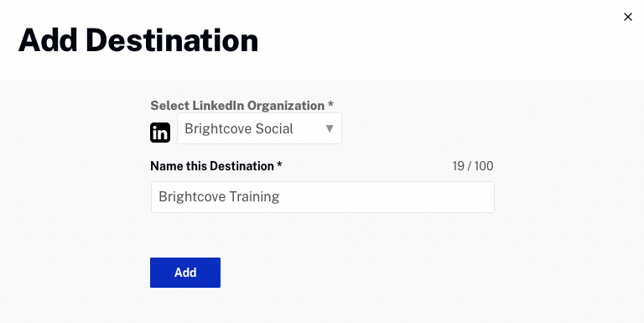Open the LinkedIn Organization dropdown

(259, 128)
